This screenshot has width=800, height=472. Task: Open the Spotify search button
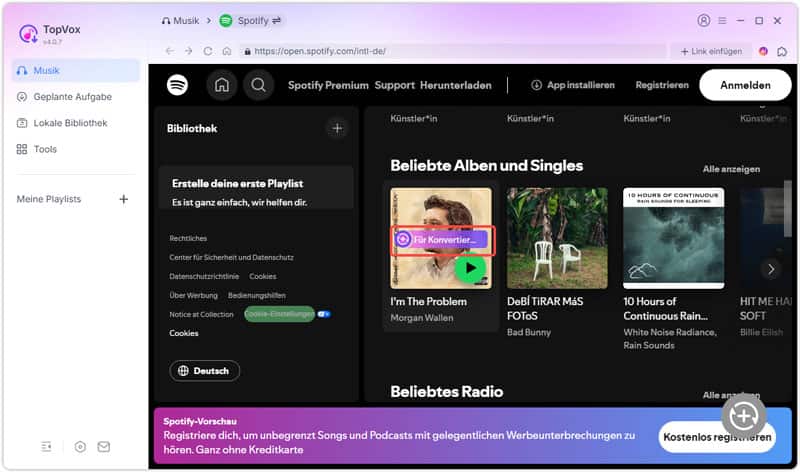(258, 85)
